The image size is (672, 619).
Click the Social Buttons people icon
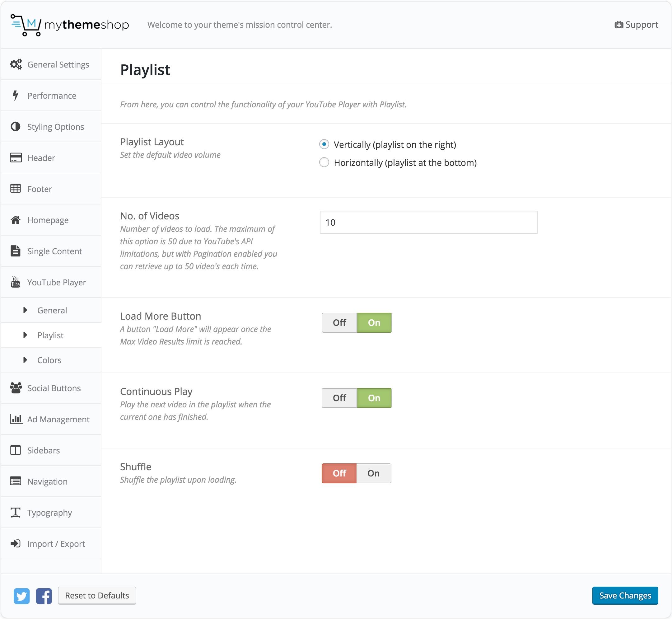(16, 388)
